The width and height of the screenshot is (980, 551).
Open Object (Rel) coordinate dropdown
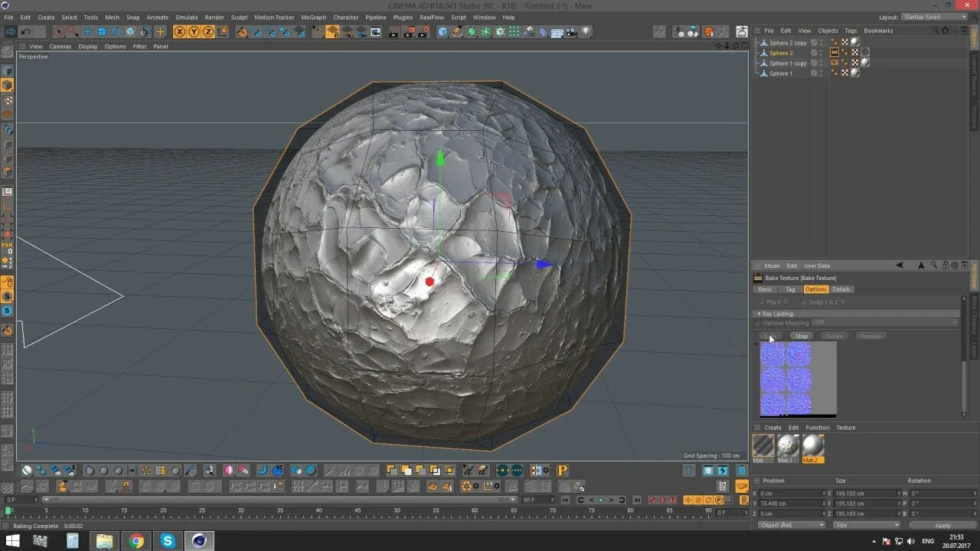click(792, 526)
